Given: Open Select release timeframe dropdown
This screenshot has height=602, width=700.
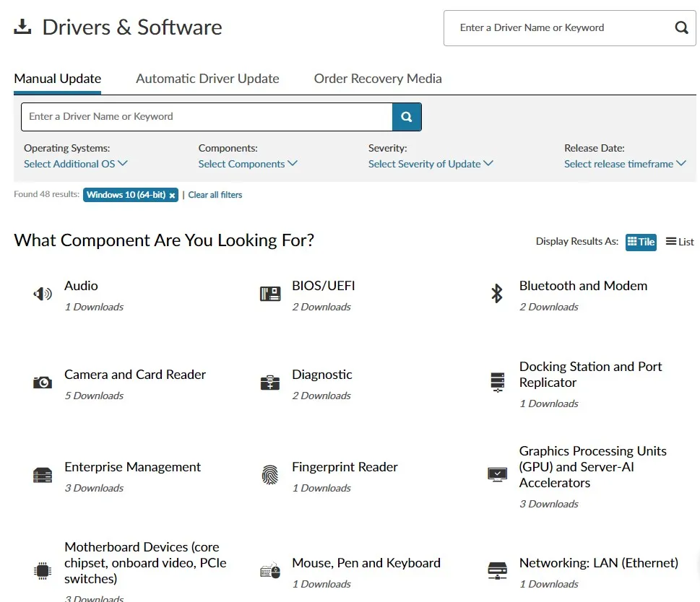Looking at the screenshot, I should point(625,164).
